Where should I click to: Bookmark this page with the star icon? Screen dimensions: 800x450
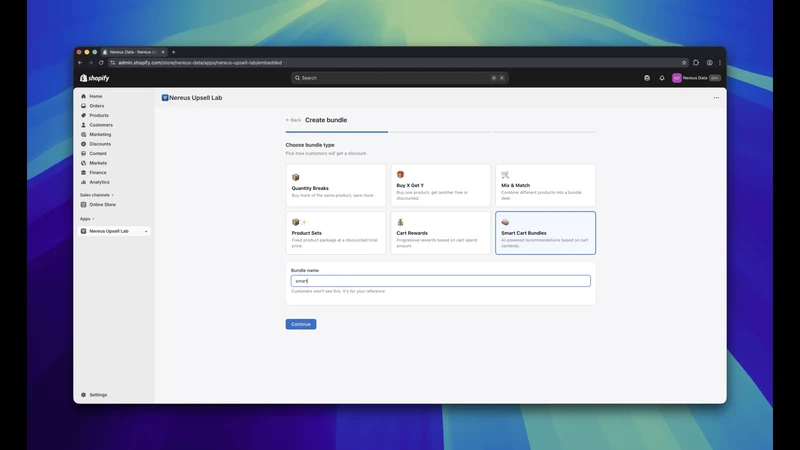(684, 63)
